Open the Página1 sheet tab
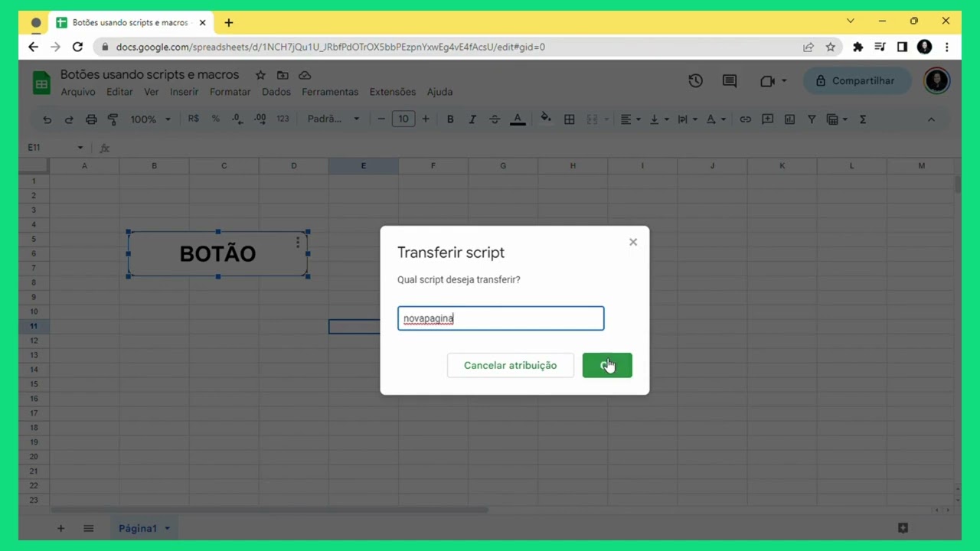Viewport: 980px width, 551px height. tap(143, 528)
